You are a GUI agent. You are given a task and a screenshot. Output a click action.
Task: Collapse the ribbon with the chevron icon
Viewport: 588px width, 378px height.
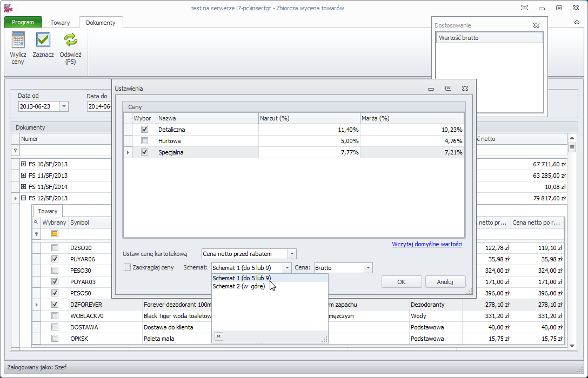coord(577,23)
